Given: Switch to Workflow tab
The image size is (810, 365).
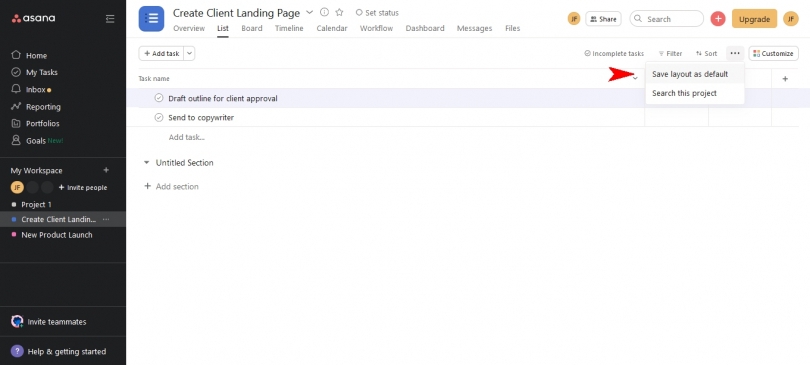Looking at the screenshot, I should point(376,28).
